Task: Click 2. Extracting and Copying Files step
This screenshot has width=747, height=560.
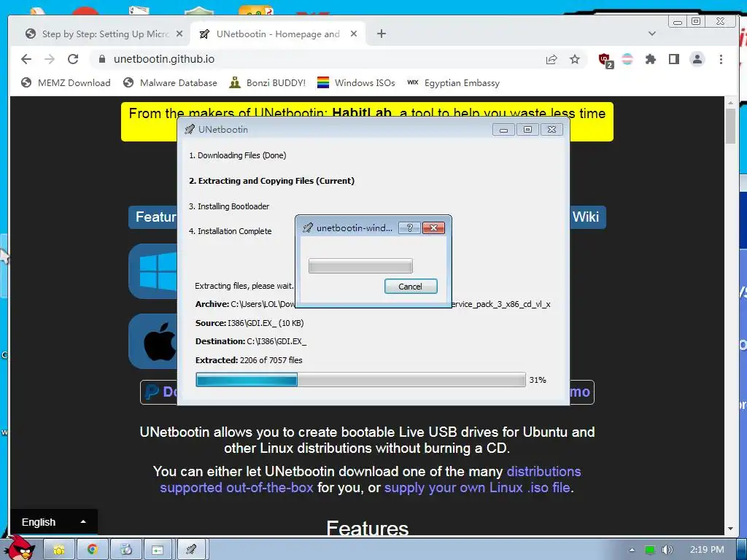Action: point(271,181)
